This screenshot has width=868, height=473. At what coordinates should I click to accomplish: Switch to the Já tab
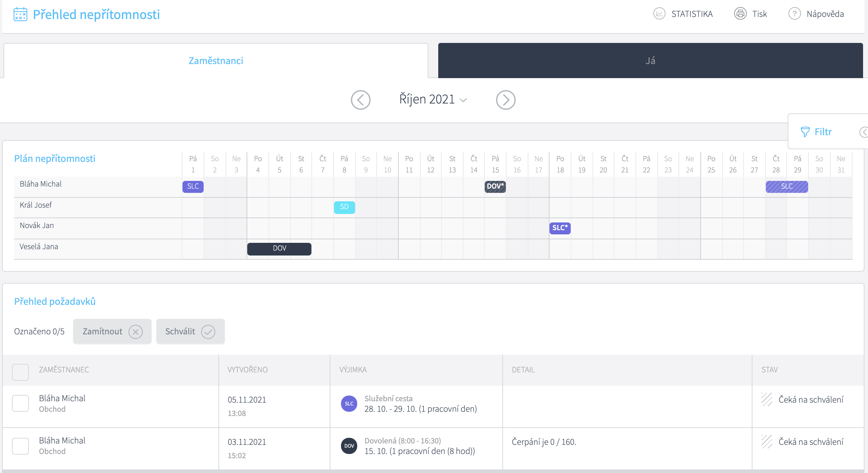coord(650,61)
